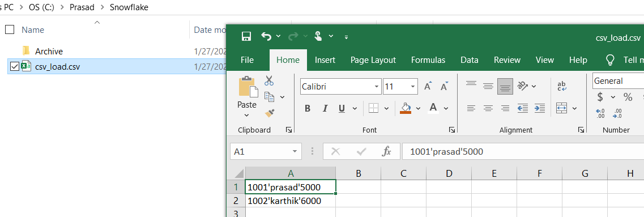Open the Borders dropdown arrow
The width and height of the screenshot is (644, 217).
coord(386,109)
